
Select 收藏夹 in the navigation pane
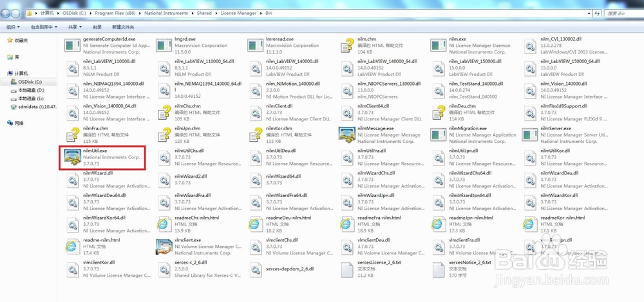[21, 41]
